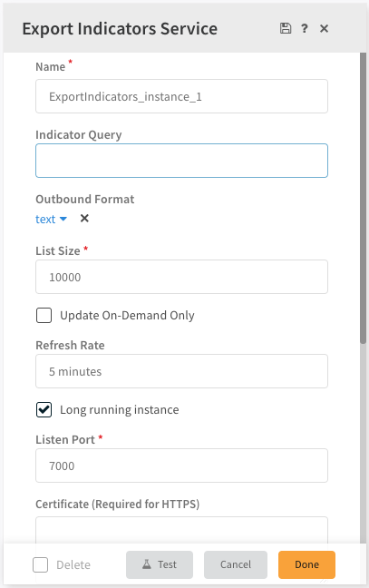Enable Update On-Demand Only checkbox
The height and width of the screenshot is (588, 369).
click(44, 315)
